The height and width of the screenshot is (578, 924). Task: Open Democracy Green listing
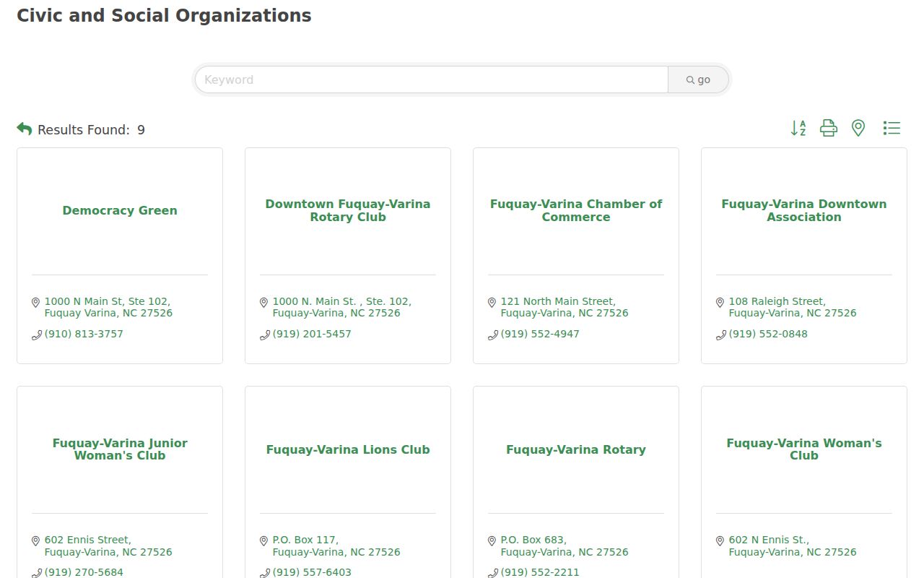120,210
